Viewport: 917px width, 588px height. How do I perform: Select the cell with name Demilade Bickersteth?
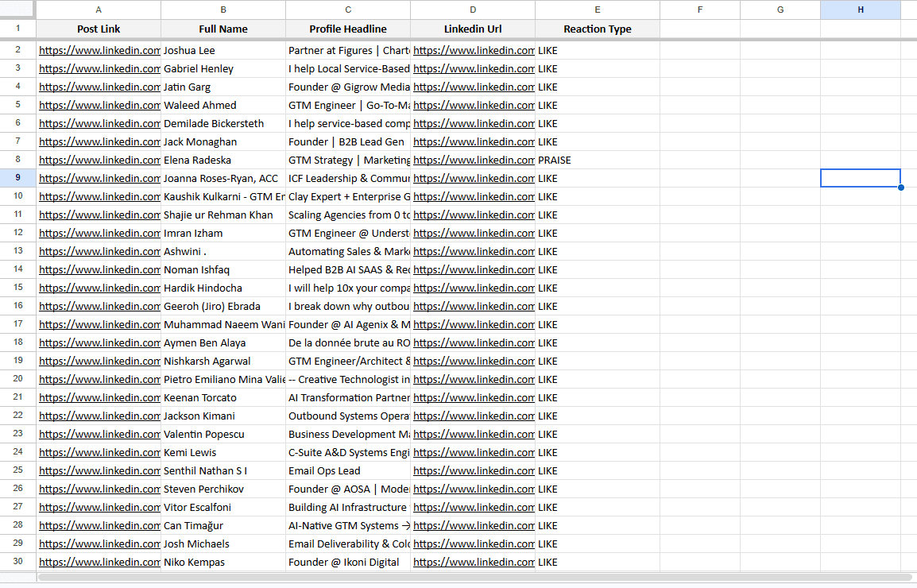pyautogui.click(x=223, y=123)
